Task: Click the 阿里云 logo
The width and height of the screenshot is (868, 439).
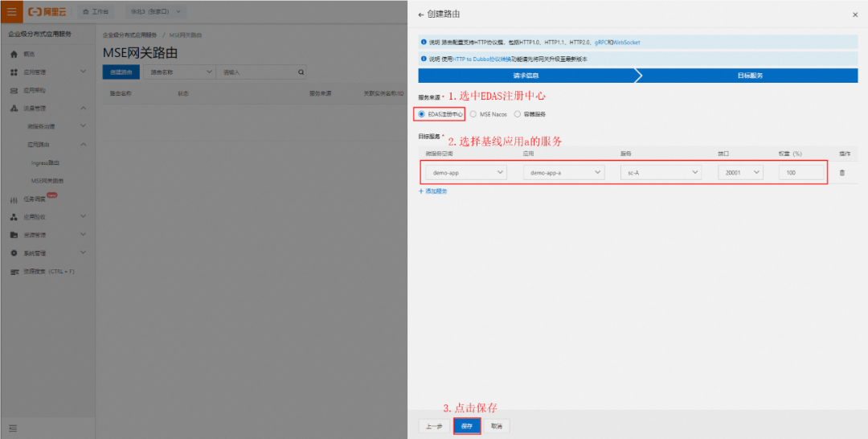Action: (47, 11)
